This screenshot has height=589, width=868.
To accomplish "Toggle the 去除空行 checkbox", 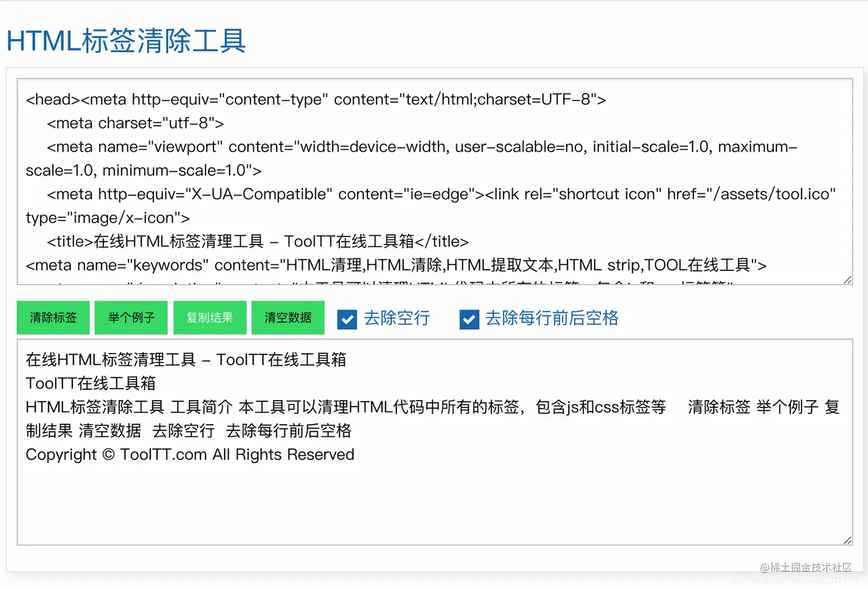I will (347, 319).
